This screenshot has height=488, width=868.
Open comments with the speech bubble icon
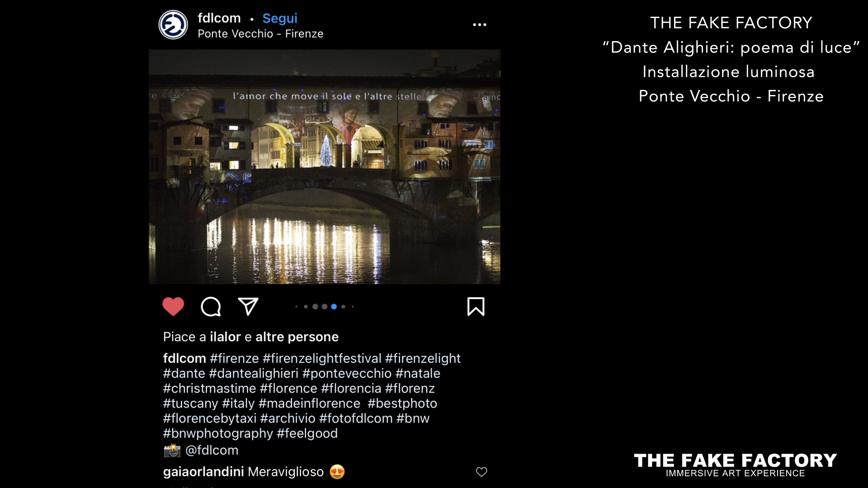pos(211,307)
